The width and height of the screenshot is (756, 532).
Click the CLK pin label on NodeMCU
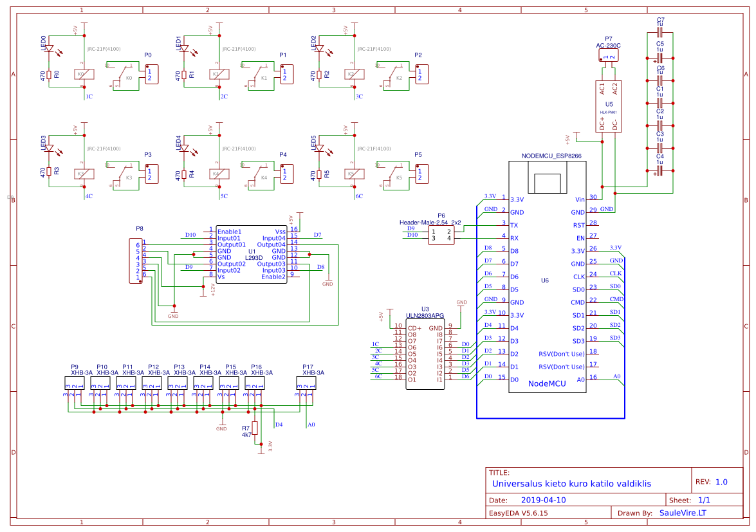point(578,277)
